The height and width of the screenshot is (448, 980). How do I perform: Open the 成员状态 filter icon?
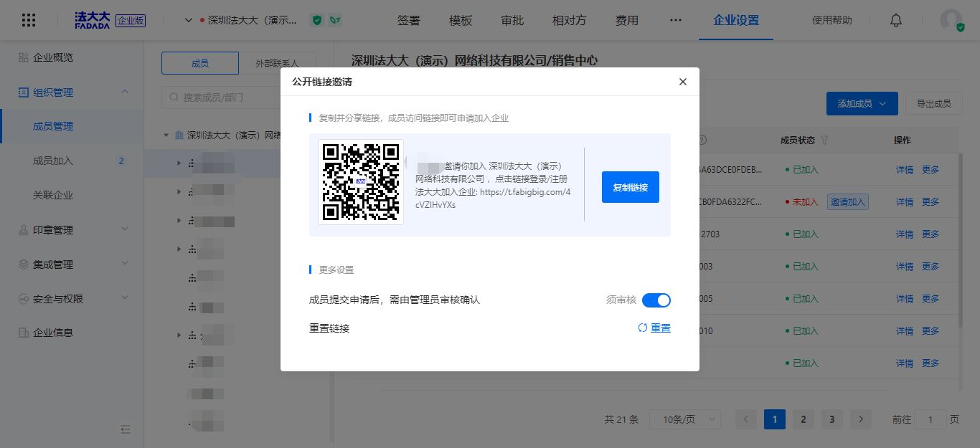coord(825,140)
